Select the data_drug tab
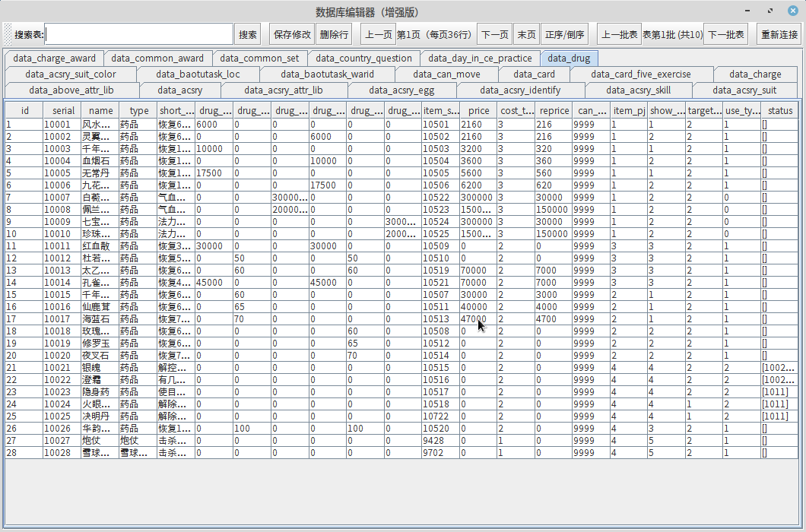The width and height of the screenshot is (806, 532). 569,58
